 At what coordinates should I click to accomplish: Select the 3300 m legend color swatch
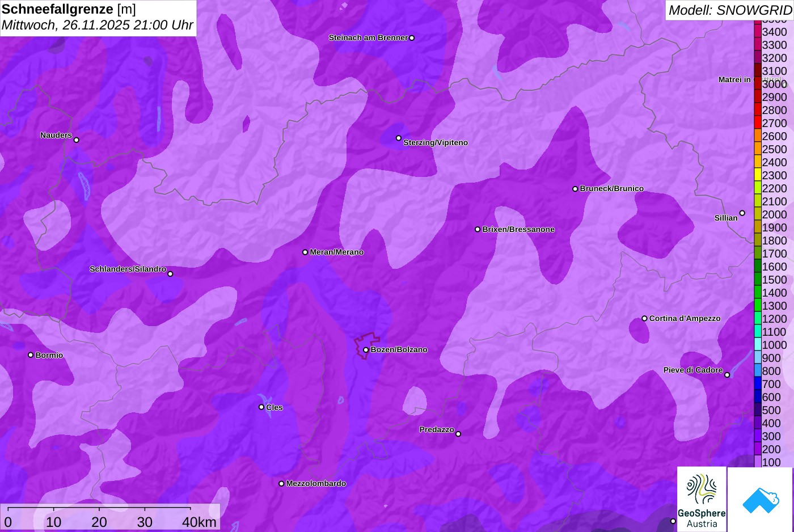[x=758, y=44]
